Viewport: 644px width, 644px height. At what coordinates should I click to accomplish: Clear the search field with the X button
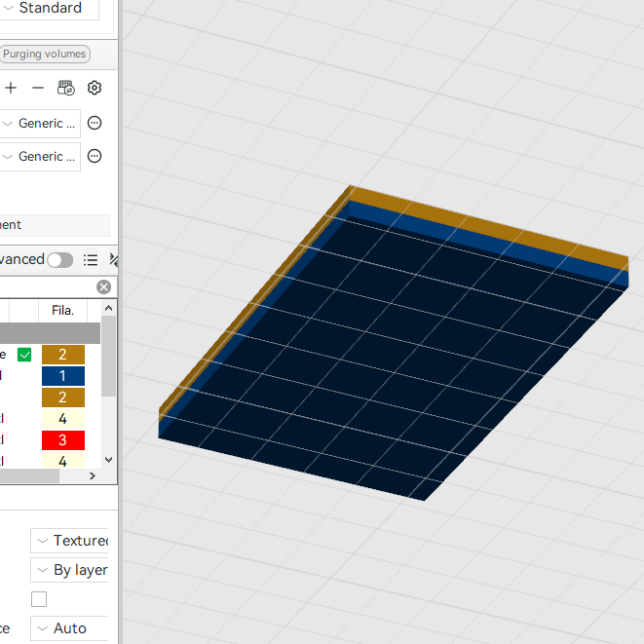(103, 286)
